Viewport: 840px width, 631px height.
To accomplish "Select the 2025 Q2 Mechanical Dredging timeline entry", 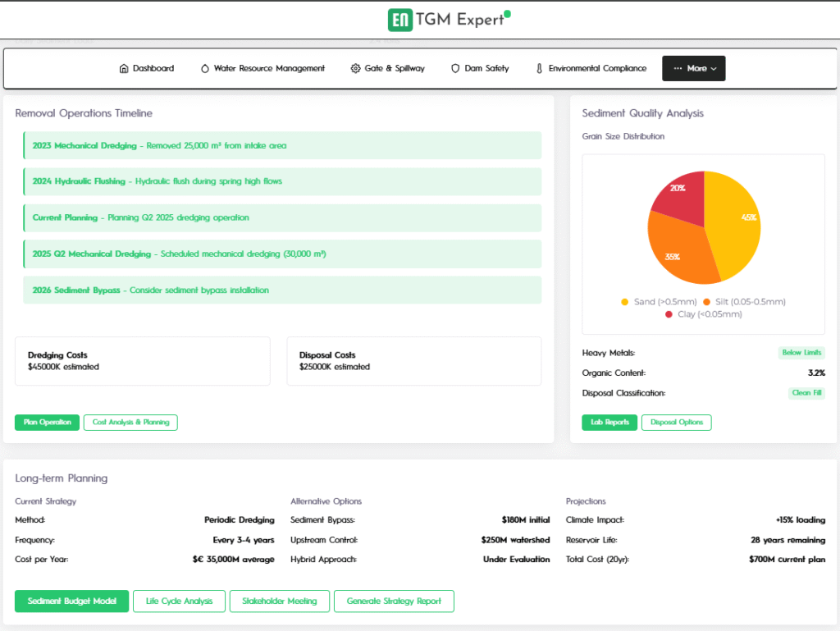I will (x=282, y=254).
